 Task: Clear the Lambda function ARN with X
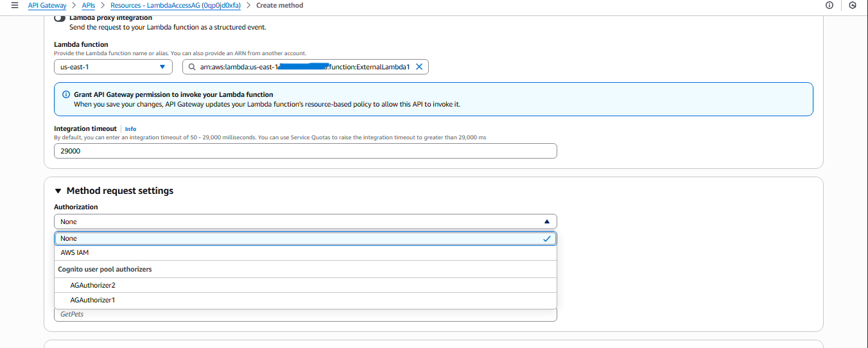pyautogui.click(x=419, y=67)
